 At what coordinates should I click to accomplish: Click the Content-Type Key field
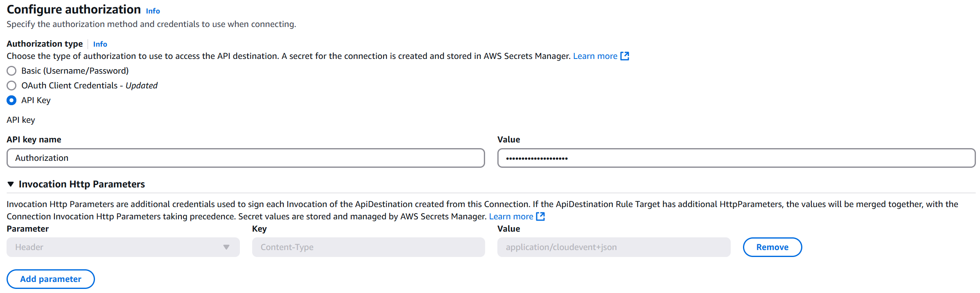368,247
